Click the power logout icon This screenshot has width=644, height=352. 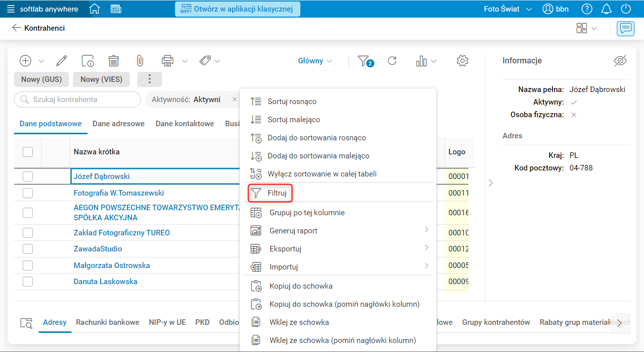626,9
